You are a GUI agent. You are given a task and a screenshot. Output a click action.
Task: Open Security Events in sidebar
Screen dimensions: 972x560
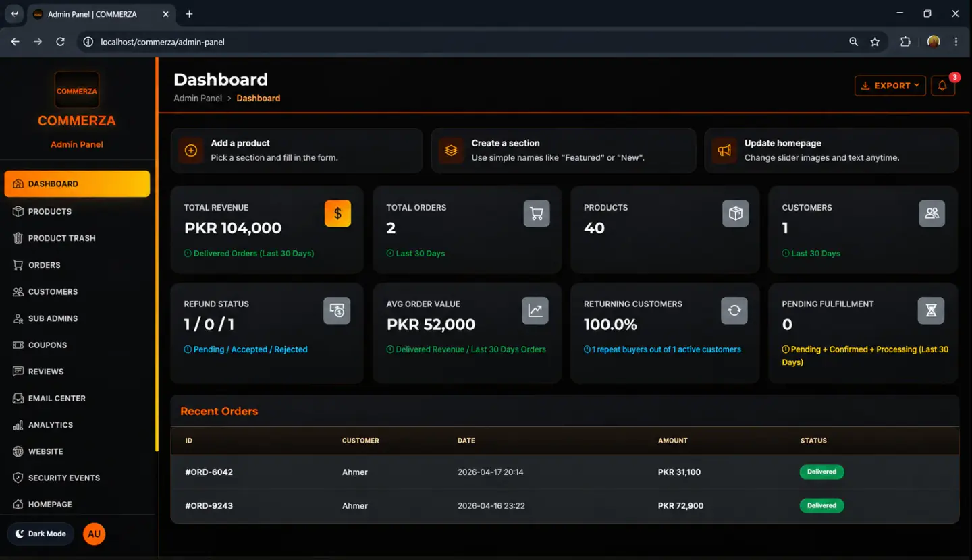(x=77, y=478)
